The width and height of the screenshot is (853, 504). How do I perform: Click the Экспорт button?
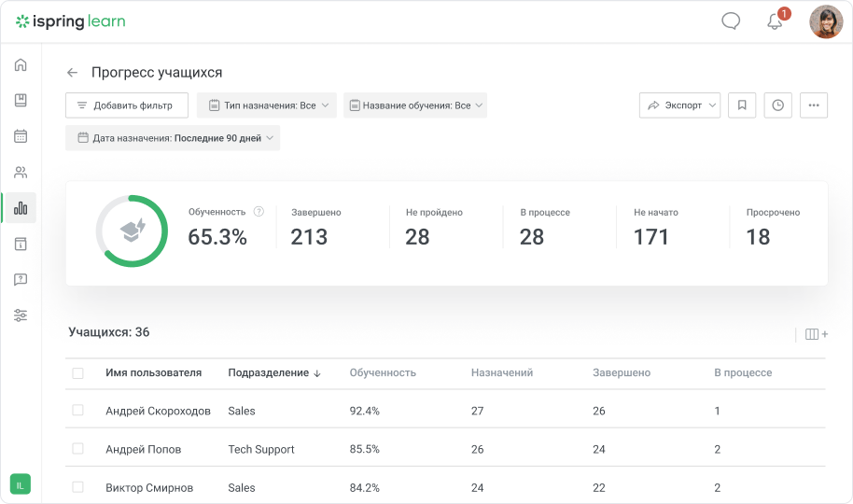pos(679,105)
